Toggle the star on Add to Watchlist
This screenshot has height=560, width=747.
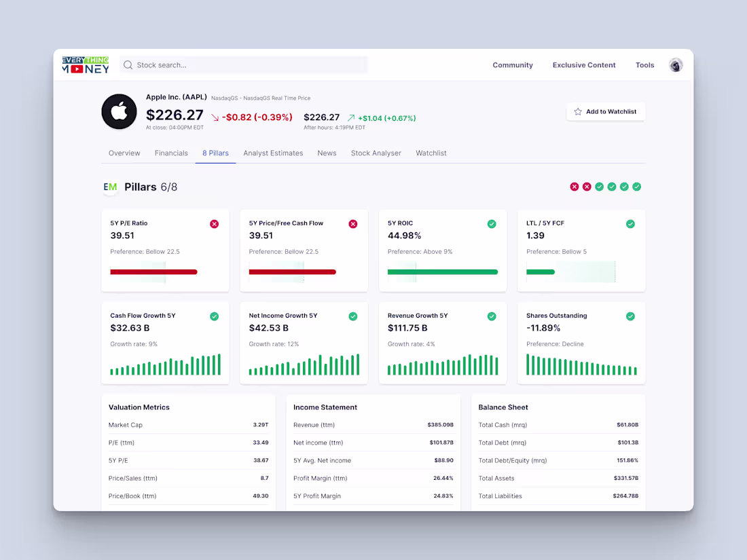coord(578,111)
